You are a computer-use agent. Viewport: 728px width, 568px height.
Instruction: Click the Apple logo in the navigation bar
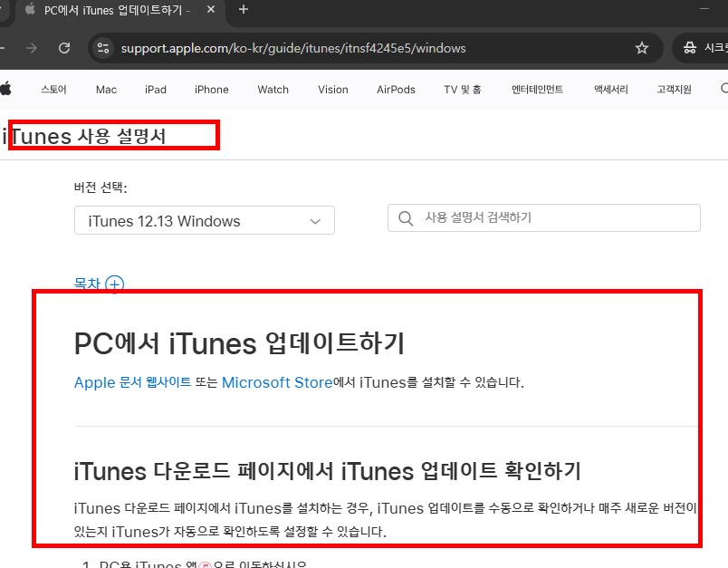click(x=9, y=89)
